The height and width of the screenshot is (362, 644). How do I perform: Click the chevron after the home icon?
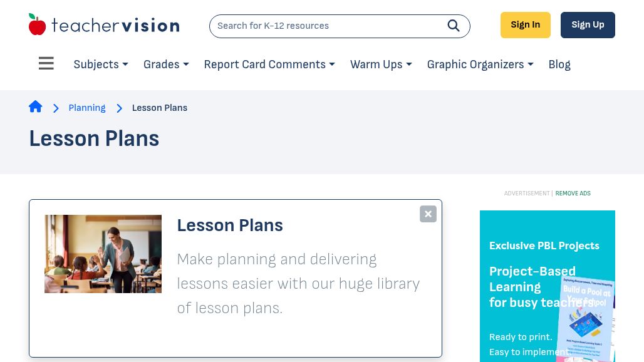click(56, 108)
